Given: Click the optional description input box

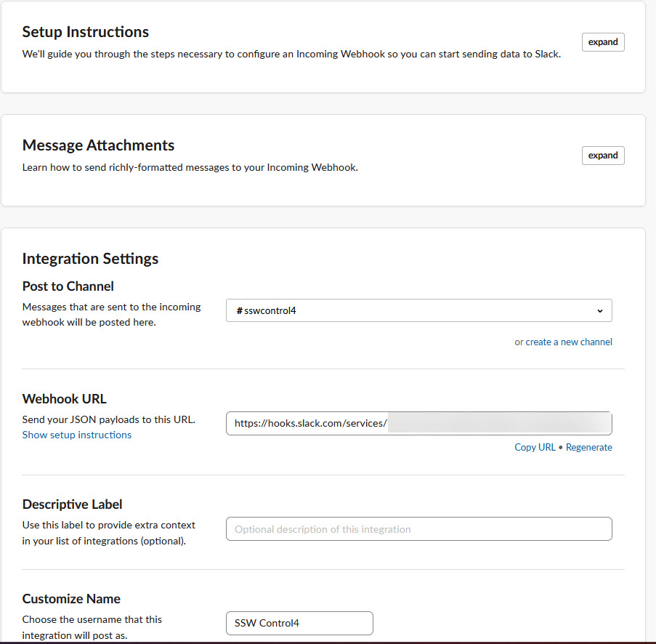Looking at the screenshot, I should 418,529.
